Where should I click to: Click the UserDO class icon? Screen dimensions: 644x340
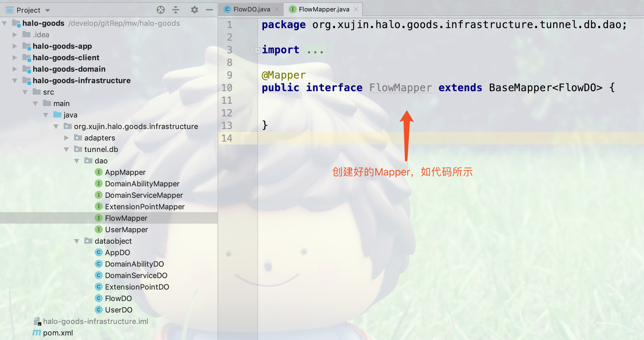pyautogui.click(x=98, y=310)
